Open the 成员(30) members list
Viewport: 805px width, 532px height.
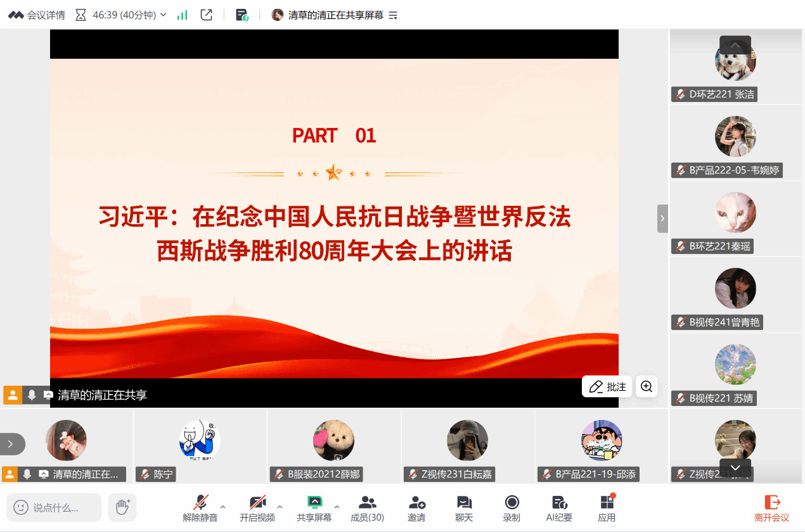(x=367, y=508)
